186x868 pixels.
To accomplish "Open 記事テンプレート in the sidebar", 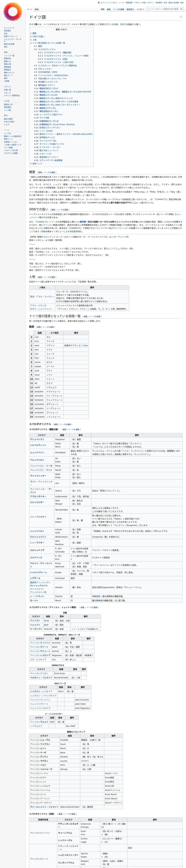I will click(11, 36).
